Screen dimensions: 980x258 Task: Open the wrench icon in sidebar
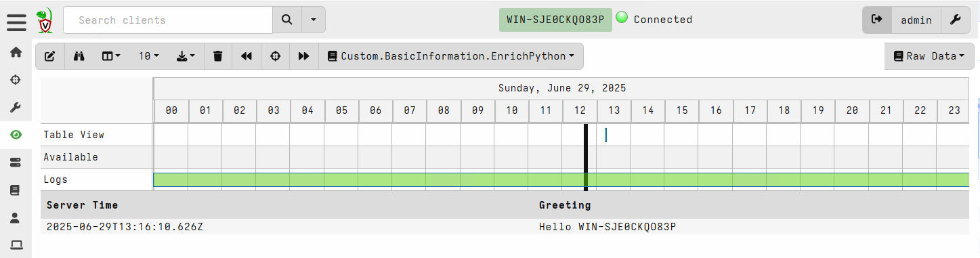click(16, 108)
